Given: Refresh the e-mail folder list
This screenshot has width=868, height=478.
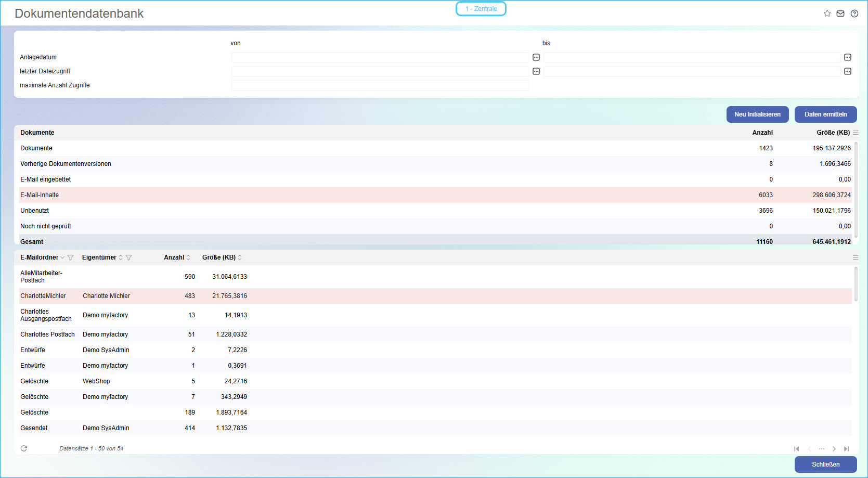Looking at the screenshot, I should click(x=24, y=448).
